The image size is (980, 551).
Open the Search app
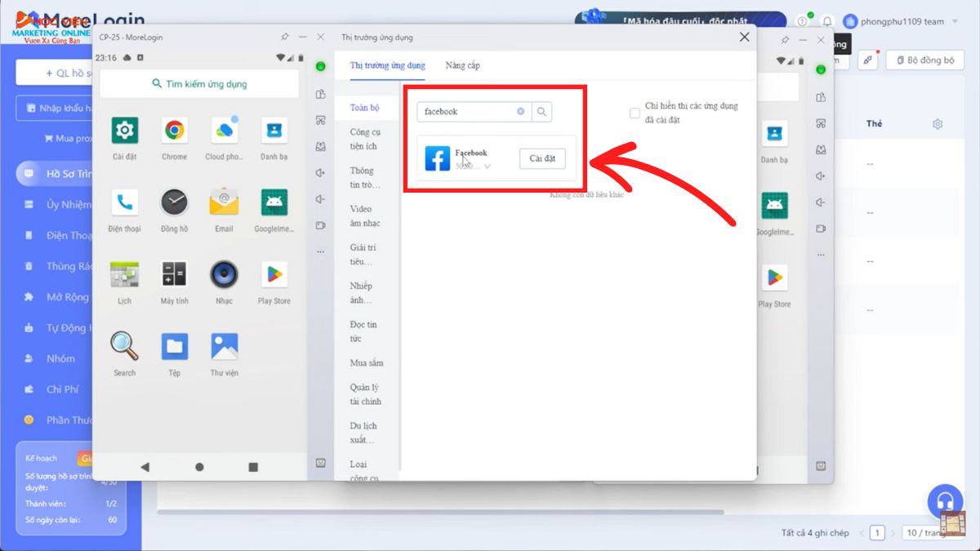124,346
